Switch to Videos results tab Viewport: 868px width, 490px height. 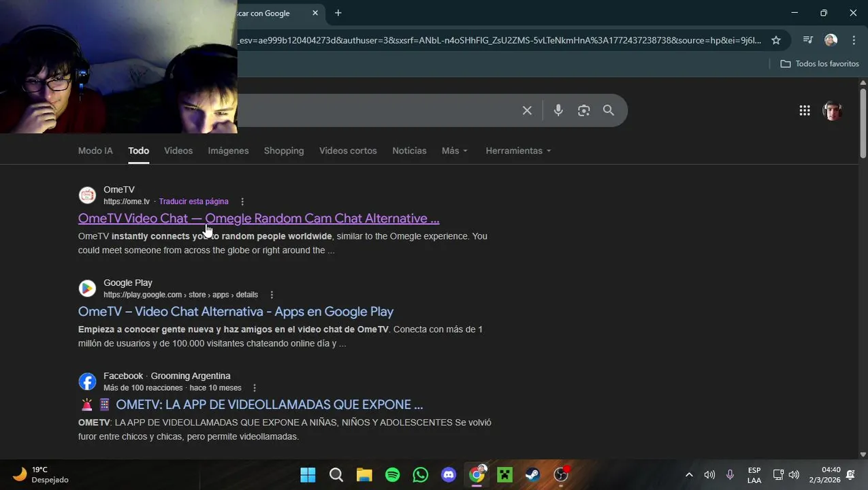pos(178,150)
